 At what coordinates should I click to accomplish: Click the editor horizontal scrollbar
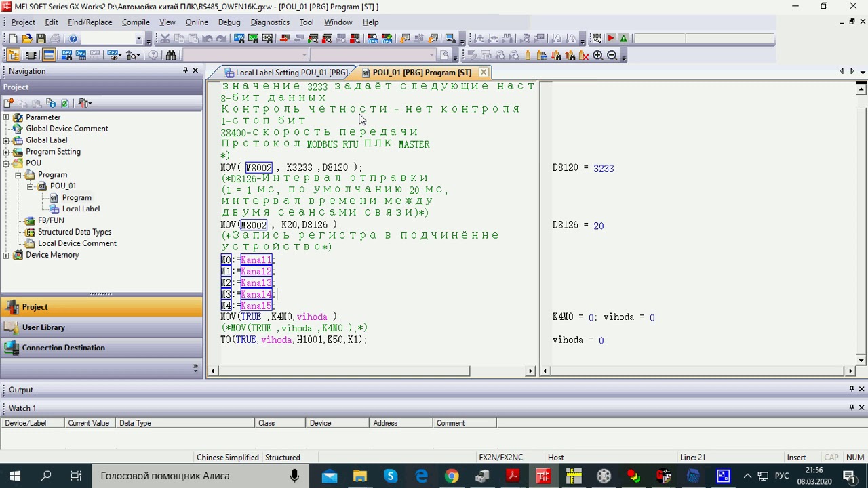click(x=343, y=371)
